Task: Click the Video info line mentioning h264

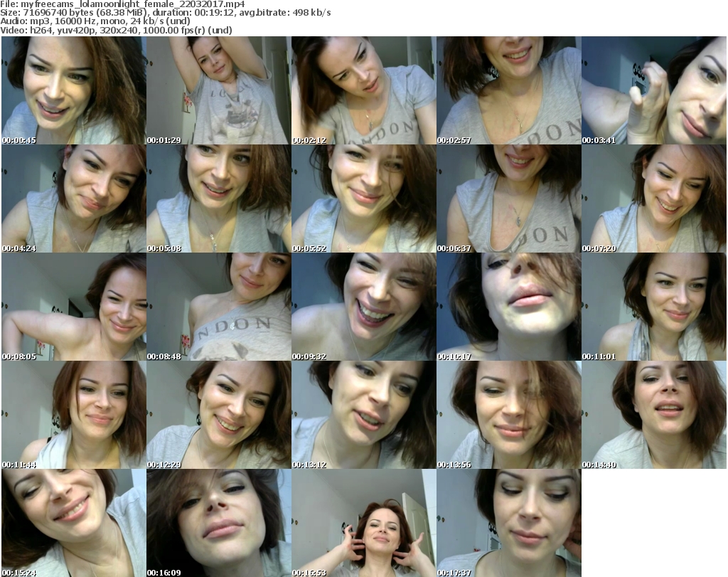Action: pyautogui.click(x=116, y=30)
